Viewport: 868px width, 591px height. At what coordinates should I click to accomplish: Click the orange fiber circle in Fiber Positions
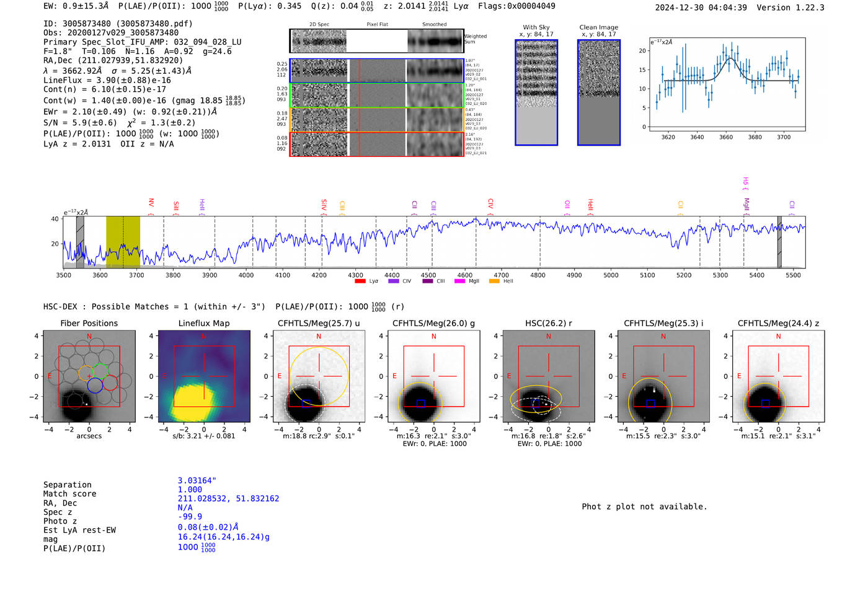click(86, 373)
